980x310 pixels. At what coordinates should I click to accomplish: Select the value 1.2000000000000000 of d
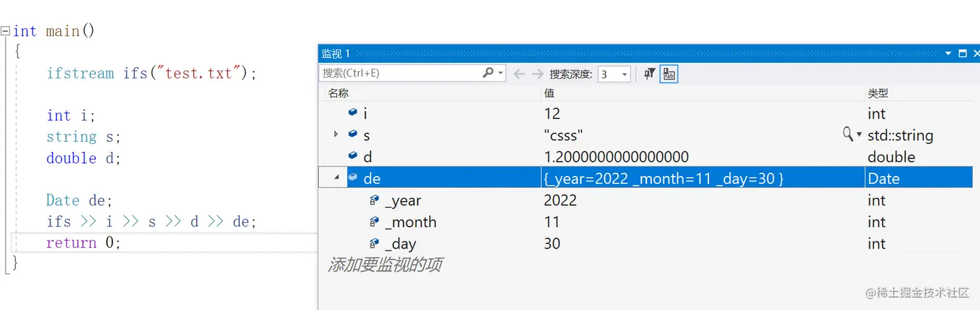[616, 157]
